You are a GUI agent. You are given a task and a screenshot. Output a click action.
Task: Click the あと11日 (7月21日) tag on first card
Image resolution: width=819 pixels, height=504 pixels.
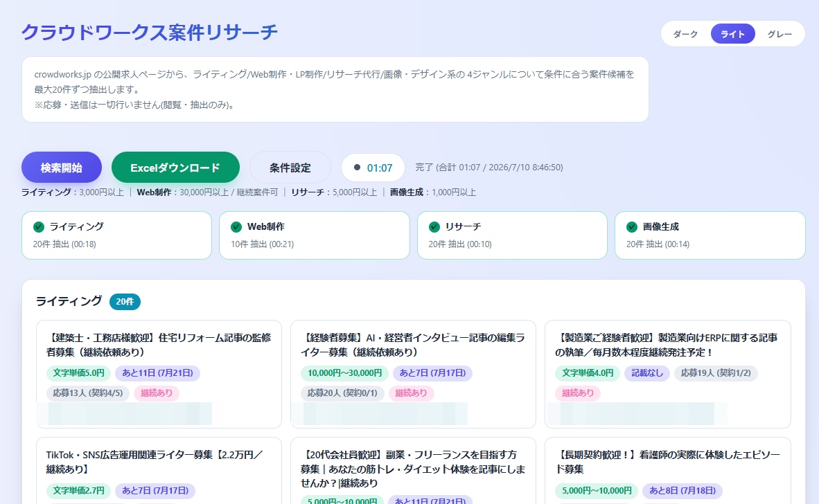[x=157, y=373]
